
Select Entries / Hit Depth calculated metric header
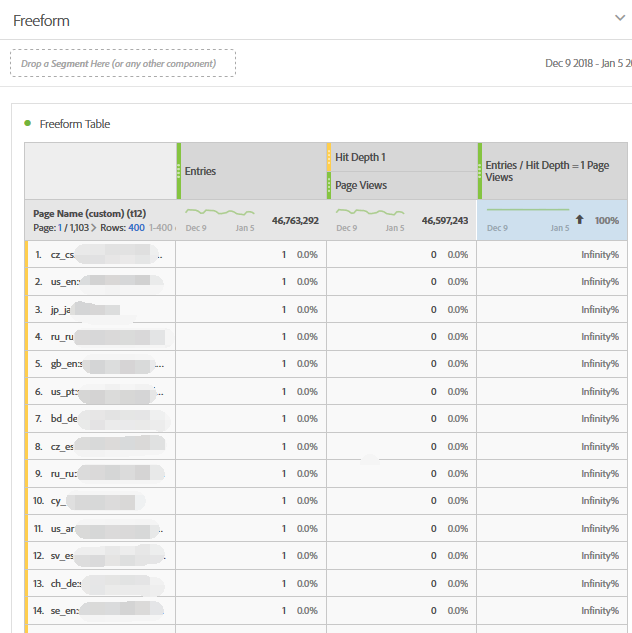(547, 171)
